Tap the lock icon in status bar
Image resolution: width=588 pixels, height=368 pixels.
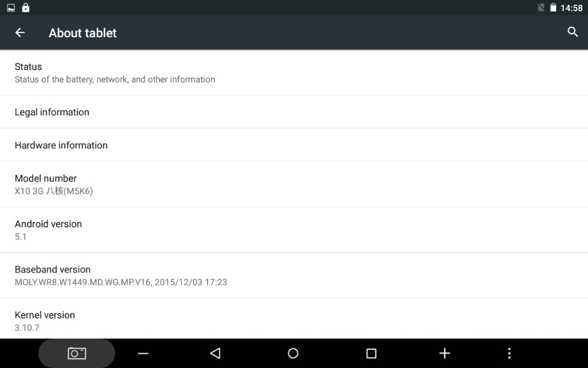point(25,8)
